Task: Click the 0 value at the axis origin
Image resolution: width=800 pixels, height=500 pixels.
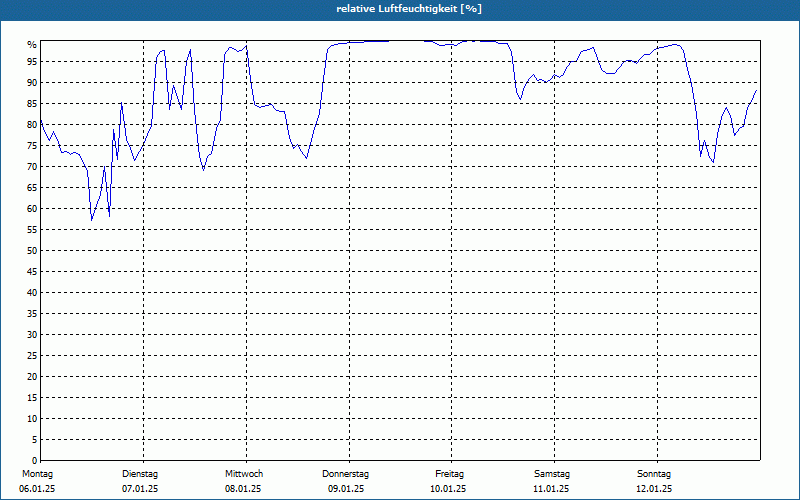Action: [35, 461]
